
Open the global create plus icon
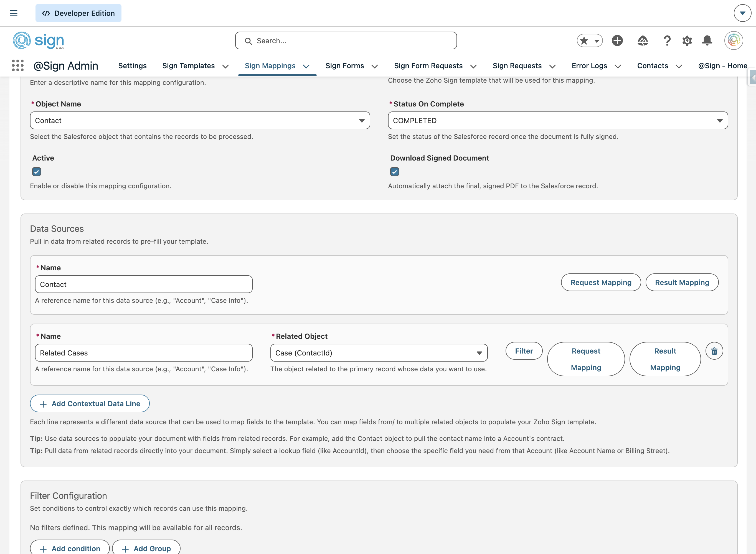tap(617, 40)
